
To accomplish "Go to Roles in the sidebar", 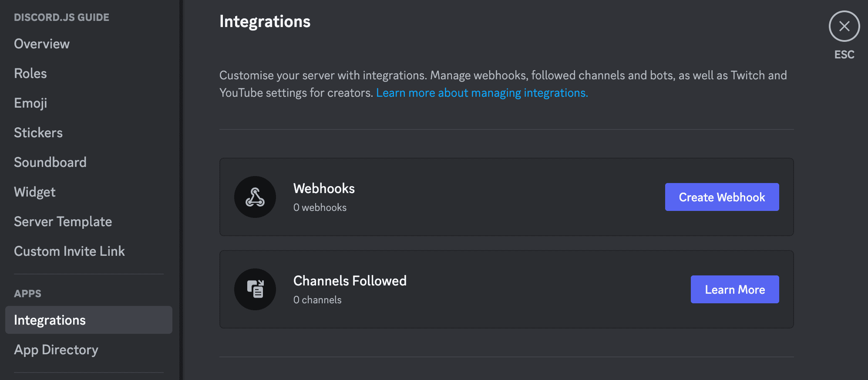I will (x=30, y=74).
